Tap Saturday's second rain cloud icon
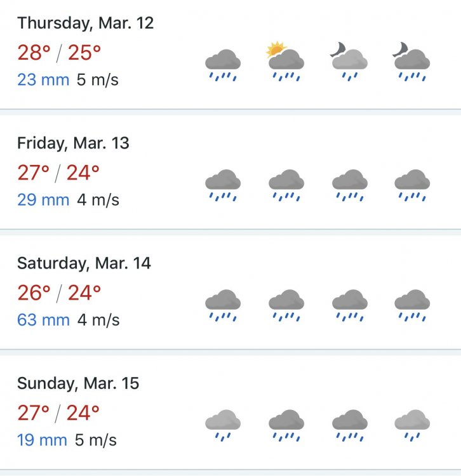The height and width of the screenshot is (476, 461). pyautogui.click(x=286, y=304)
